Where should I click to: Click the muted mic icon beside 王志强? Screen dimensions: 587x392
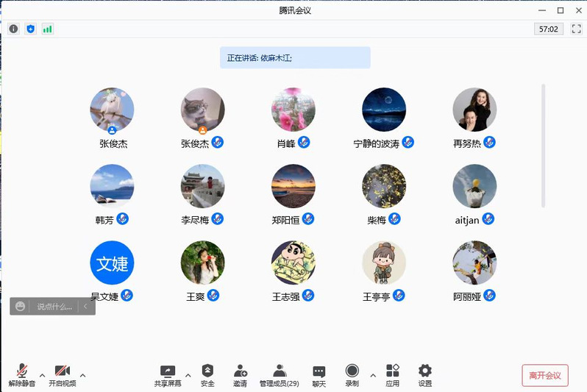(x=308, y=296)
